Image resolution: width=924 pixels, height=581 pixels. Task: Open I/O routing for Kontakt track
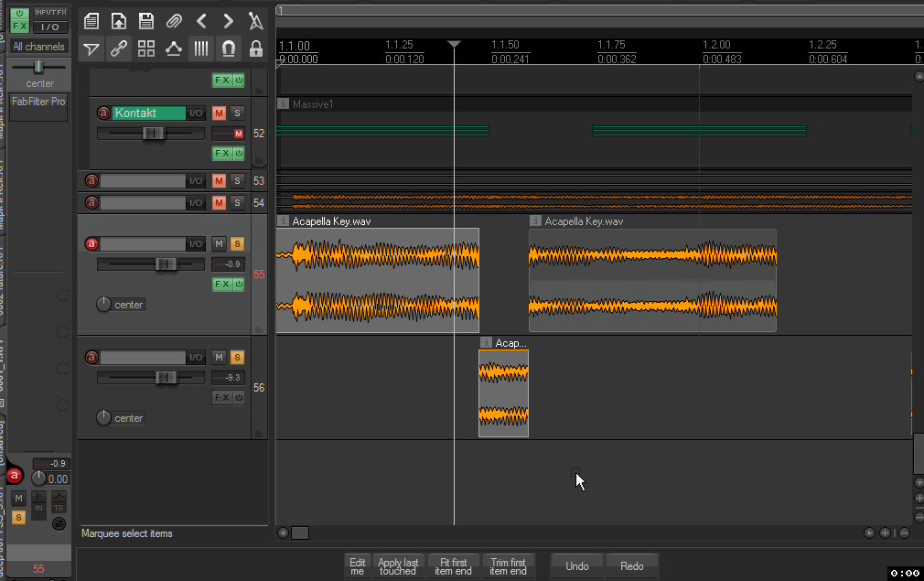[x=196, y=113]
